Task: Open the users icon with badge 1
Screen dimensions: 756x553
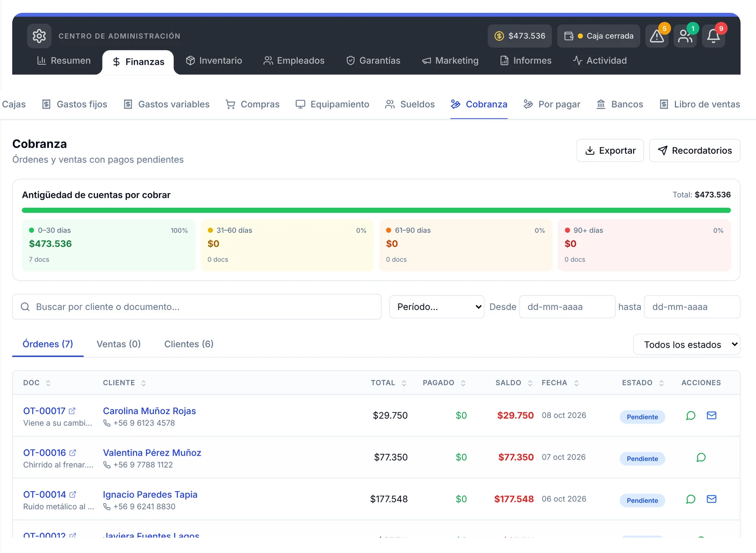Action: point(685,36)
